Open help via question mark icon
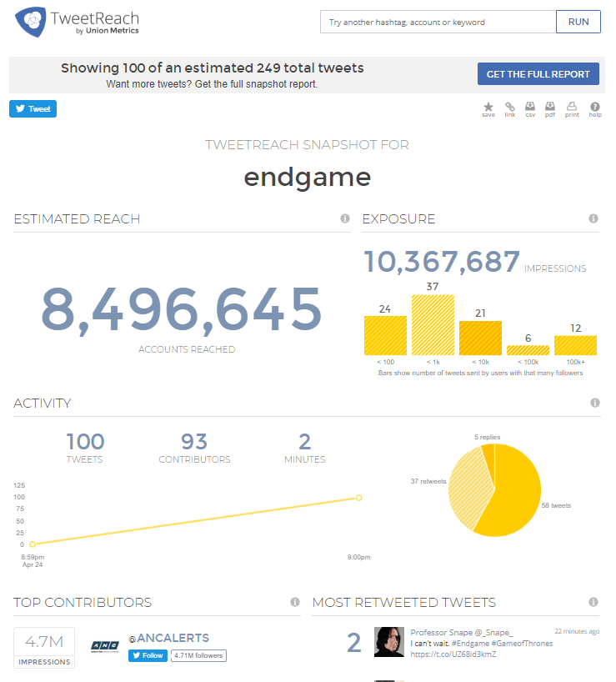Viewport: 616px width, 682px height. (595, 109)
